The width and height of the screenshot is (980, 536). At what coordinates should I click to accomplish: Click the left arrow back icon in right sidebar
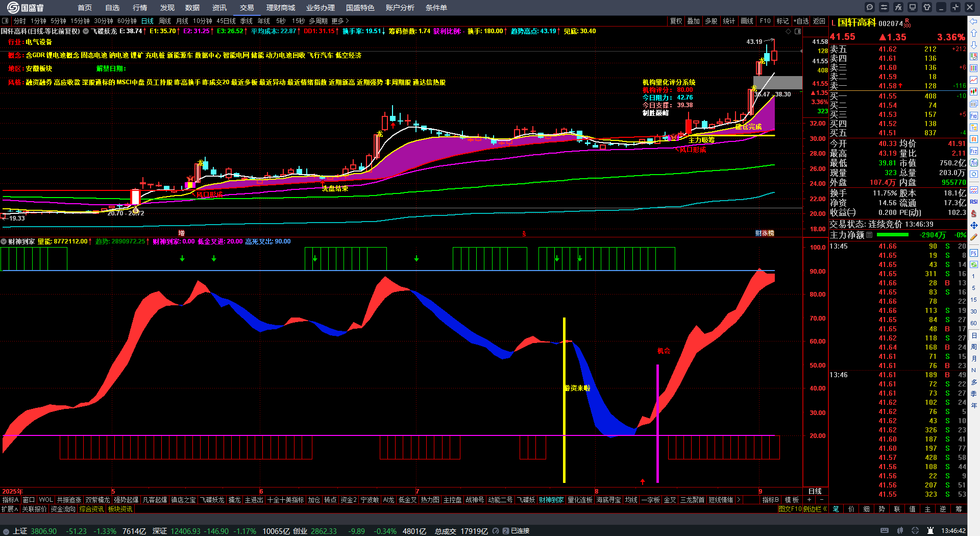coord(974,21)
